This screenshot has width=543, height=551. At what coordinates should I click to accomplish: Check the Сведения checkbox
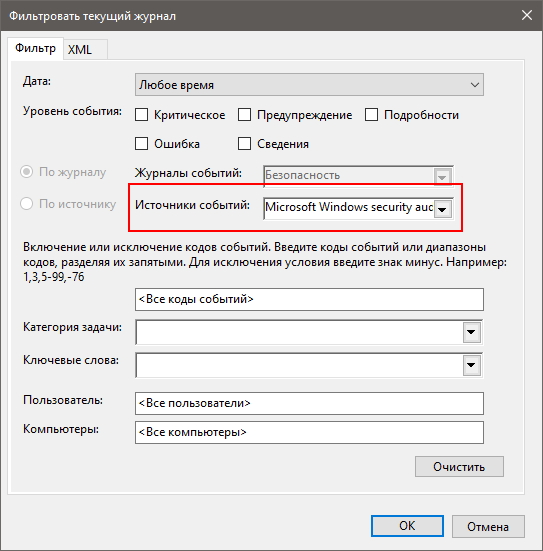pos(244,144)
